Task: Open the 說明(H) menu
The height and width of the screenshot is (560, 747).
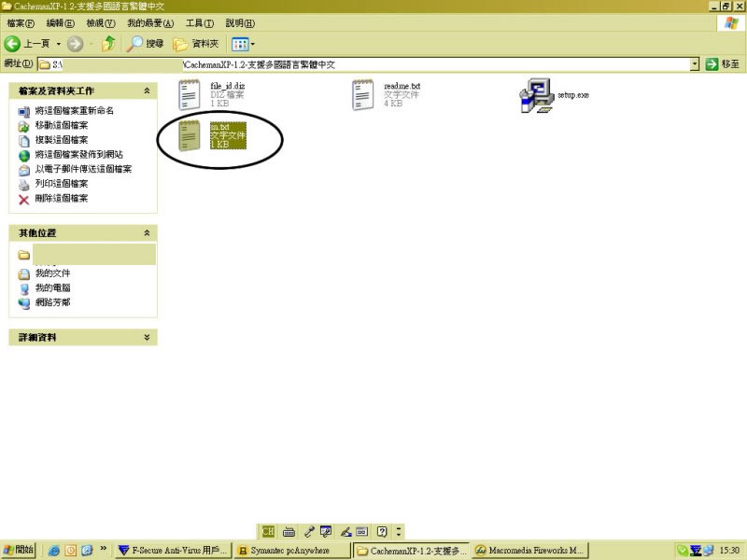Action: tap(240, 23)
